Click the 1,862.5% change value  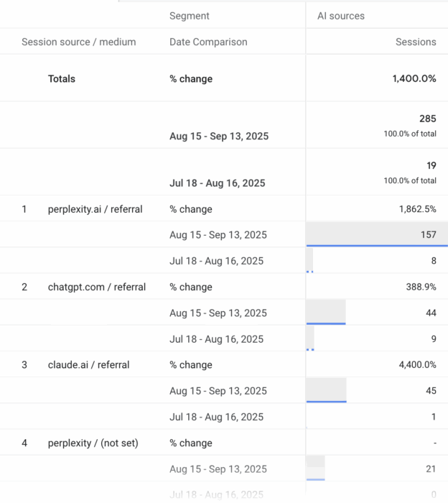pyautogui.click(x=418, y=209)
